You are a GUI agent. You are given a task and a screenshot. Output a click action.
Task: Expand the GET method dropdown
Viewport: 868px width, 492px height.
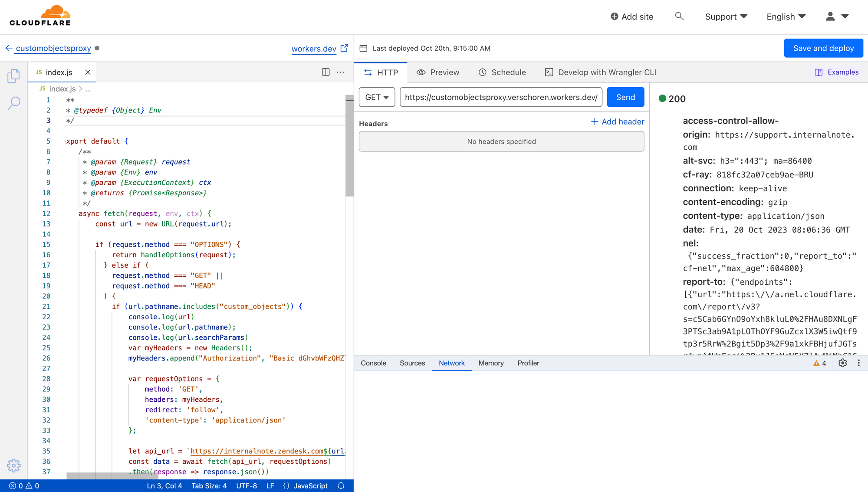377,97
